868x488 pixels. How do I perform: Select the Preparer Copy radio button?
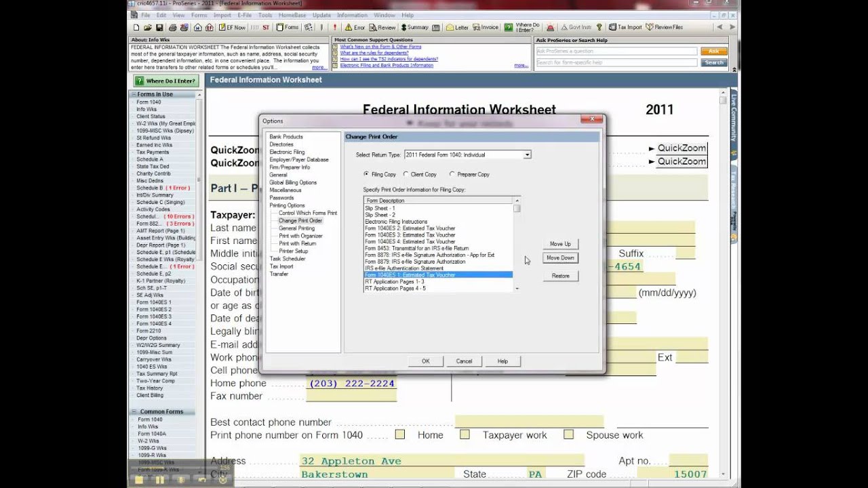[x=452, y=174]
